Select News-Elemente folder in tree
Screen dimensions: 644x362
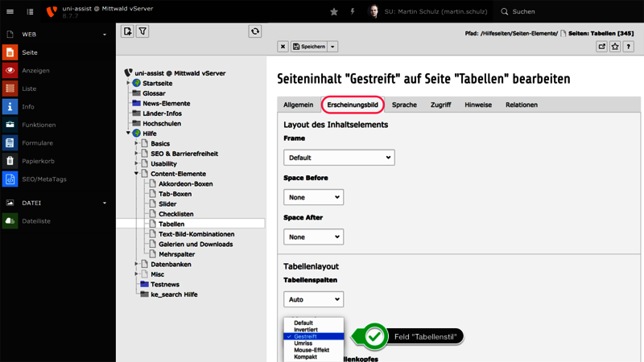[x=167, y=104]
